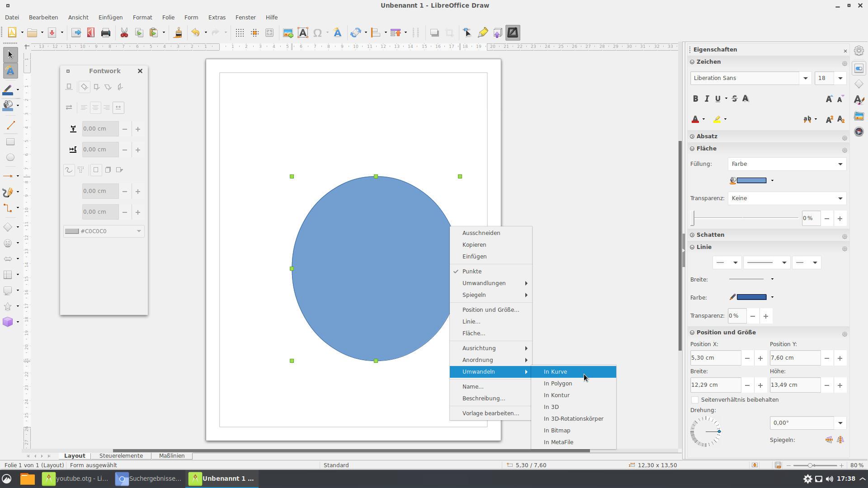Click the 3D objects cube tool
This screenshot has width=868, height=488.
click(8, 322)
